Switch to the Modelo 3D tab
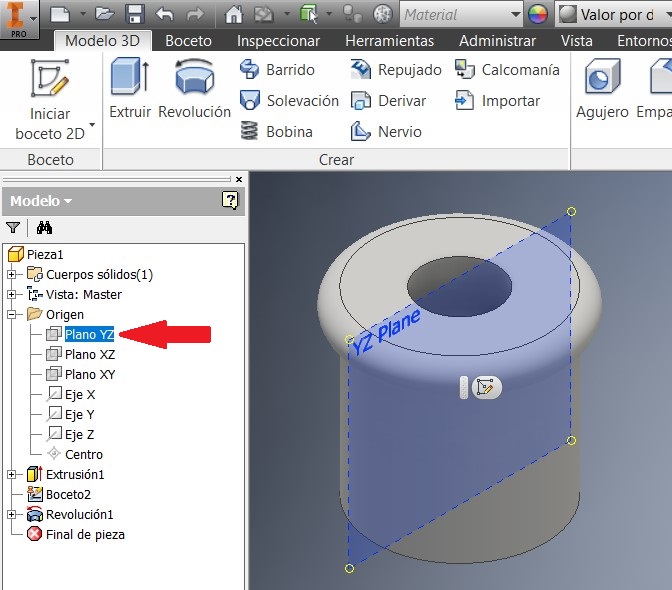 tap(102, 41)
